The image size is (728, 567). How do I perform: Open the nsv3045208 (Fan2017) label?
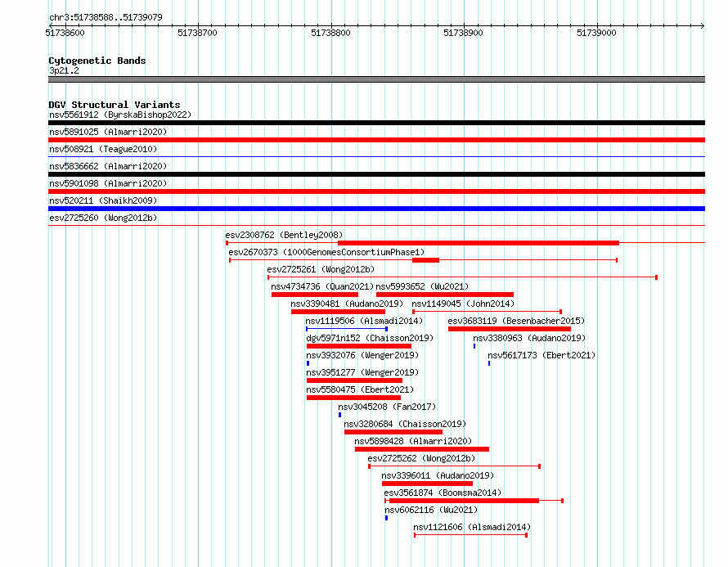(387, 407)
